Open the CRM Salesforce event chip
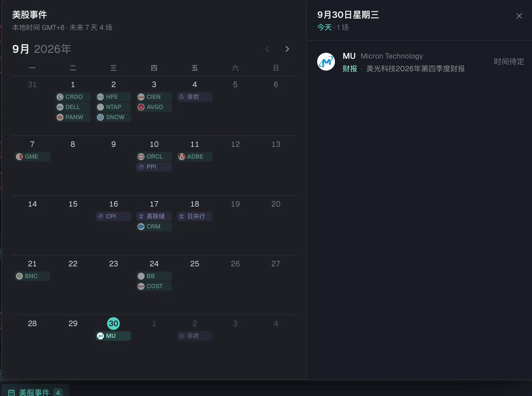 (x=154, y=227)
